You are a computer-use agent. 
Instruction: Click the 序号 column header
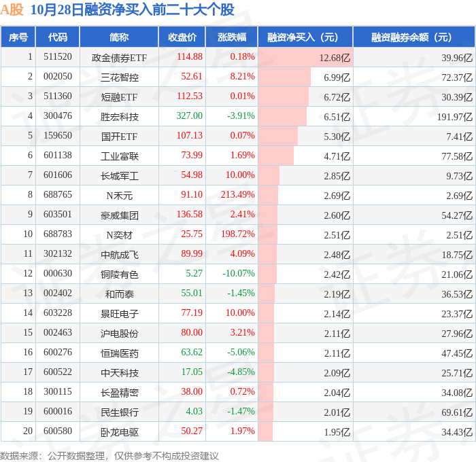tap(18, 37)
